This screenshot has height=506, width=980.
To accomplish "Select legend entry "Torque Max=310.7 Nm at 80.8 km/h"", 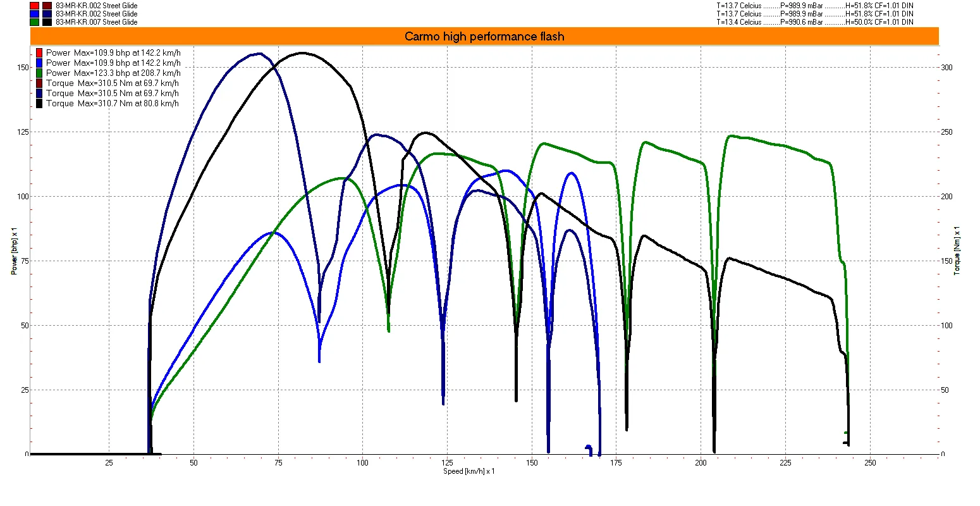I will [x=113, y=103].
